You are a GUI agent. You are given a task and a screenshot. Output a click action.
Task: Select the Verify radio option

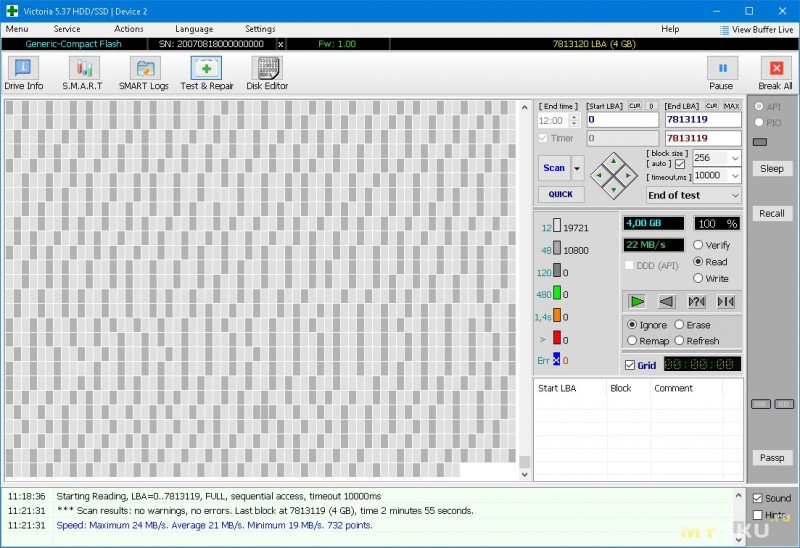[x=698, y=245]
